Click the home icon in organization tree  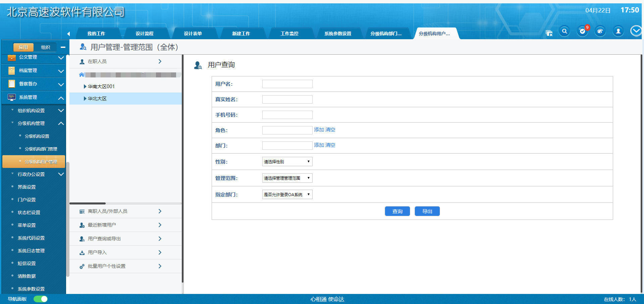(82, 75)
